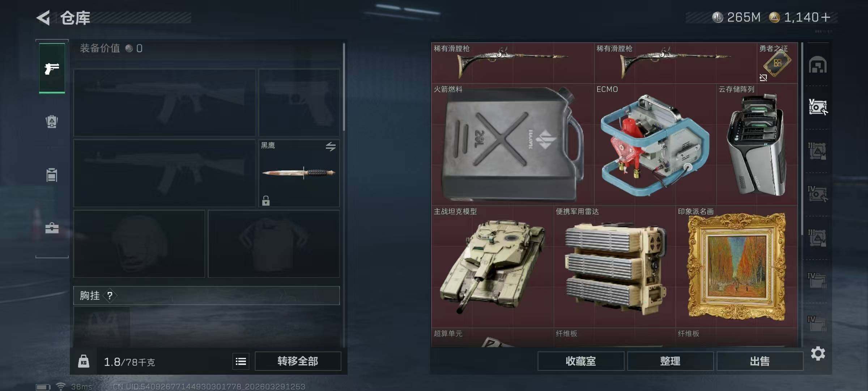The image size is (868, 391).
Task: Select the highlighted level V storage box icon
Action: click(x=818, y=107)
